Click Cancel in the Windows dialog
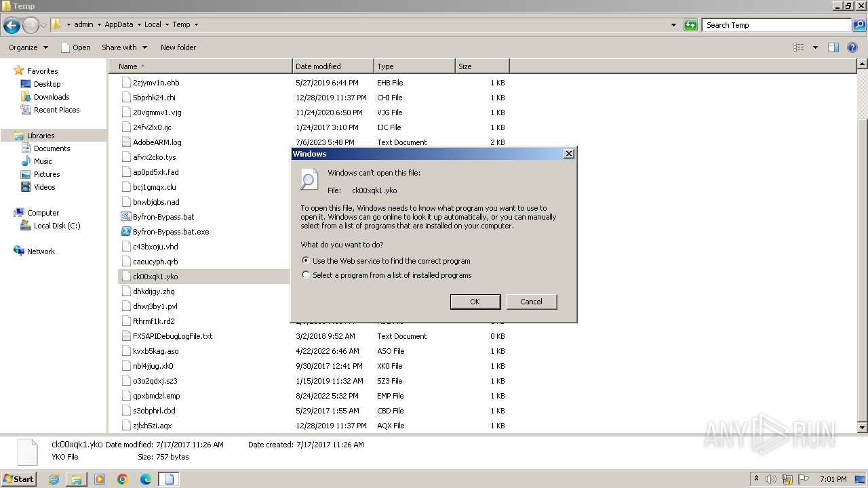Screen dimensions: 868x488 tap(532, 302)
